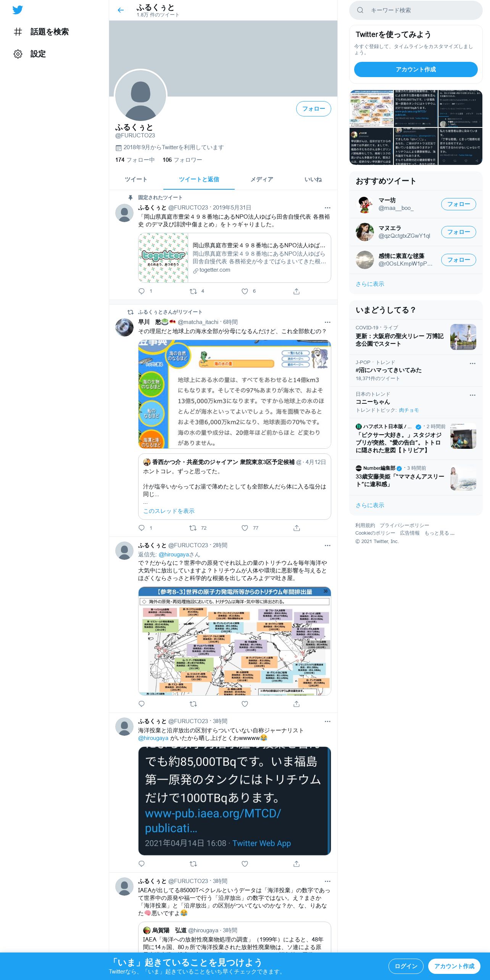The height and width of the screenshot is (980, 490).
Task: Open ハフポスト ピクサー大好き article
Action: click(416, 438)
